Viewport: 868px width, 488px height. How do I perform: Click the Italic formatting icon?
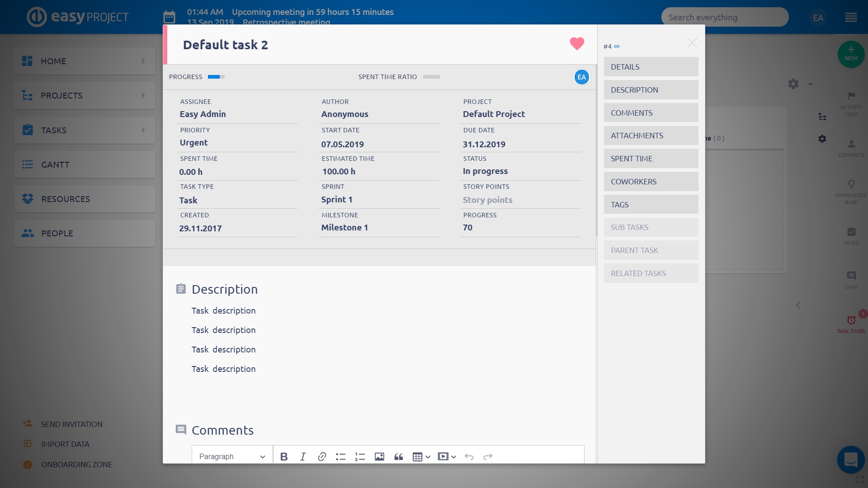click(303, 456)
